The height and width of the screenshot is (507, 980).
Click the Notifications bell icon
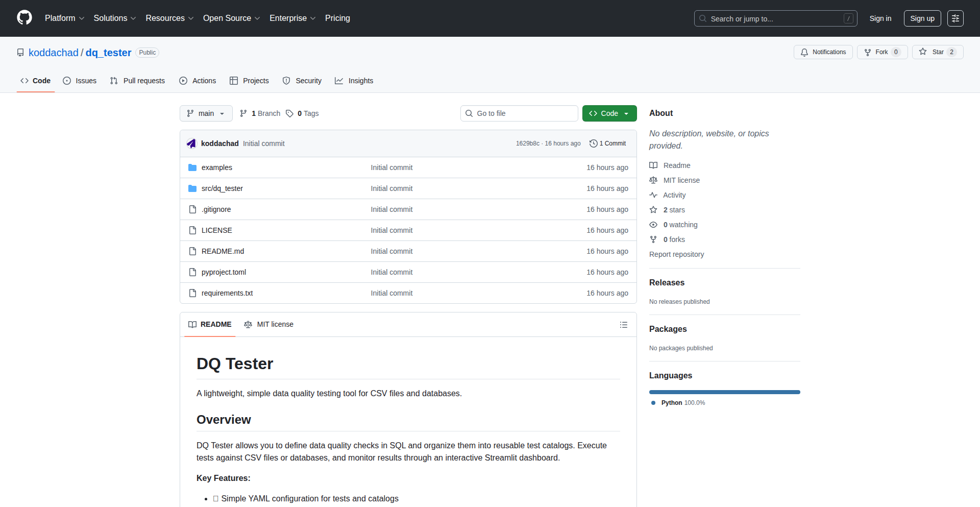click(x=804, y=52)
